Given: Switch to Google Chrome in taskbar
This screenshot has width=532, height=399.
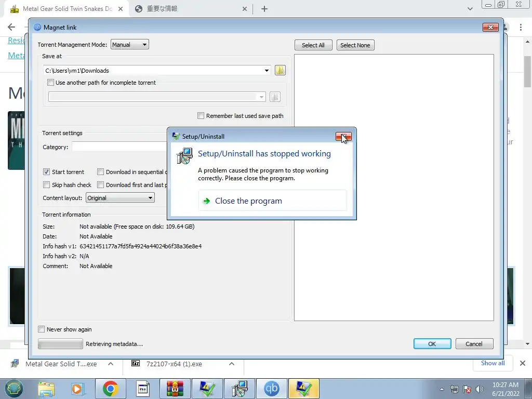Looking at the screenshot, I should (110, 389).
